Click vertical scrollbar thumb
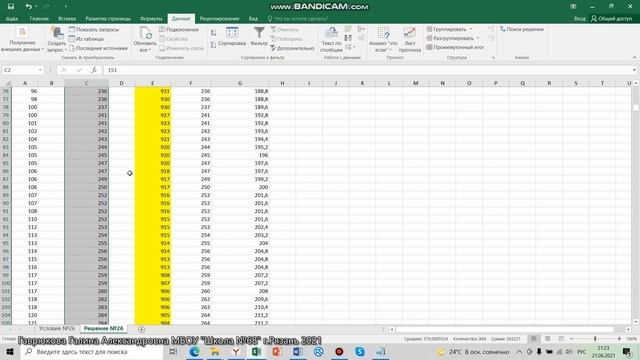The image size is (640, 360). [636, 108]
